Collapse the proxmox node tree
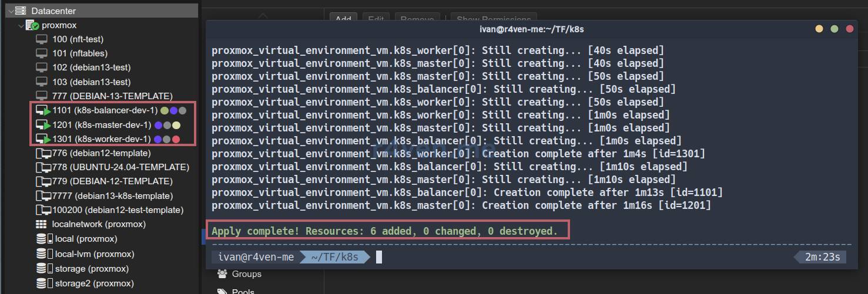This screenshot has height=294, width=868. tap(21, 25)
